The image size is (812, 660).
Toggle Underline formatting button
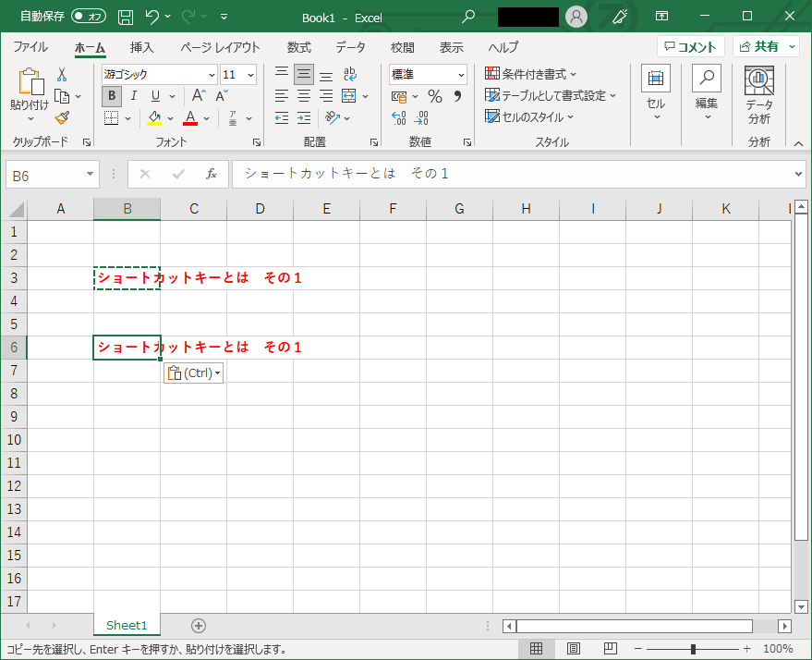[x=155, y=96]
